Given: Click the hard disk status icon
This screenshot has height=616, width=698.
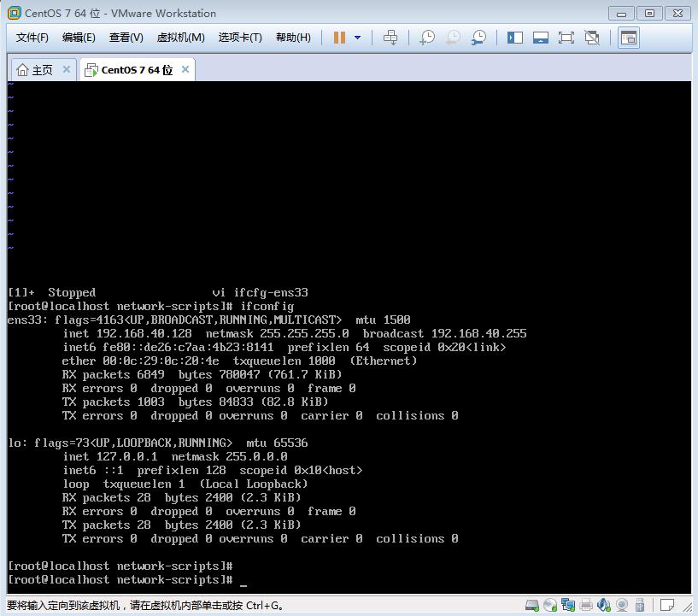Looking at the screenshot, I should [x=532, y=606].
